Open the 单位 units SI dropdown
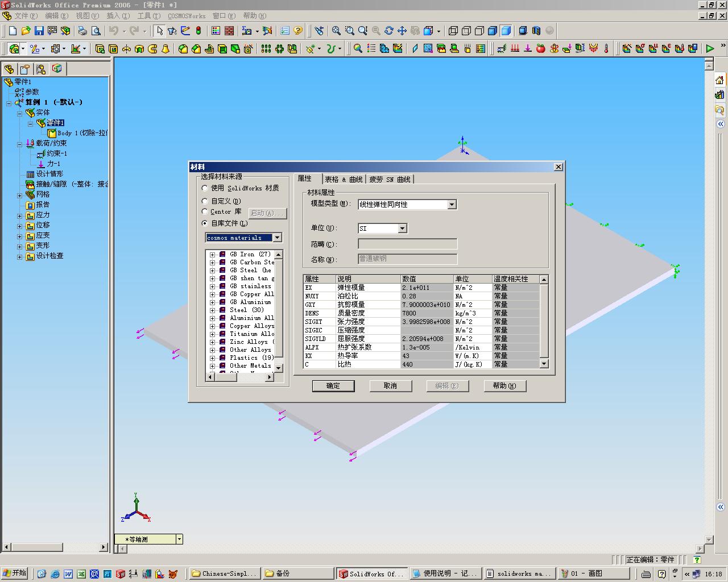Viewport: 728px width, 582px height. tap(402, 228)
